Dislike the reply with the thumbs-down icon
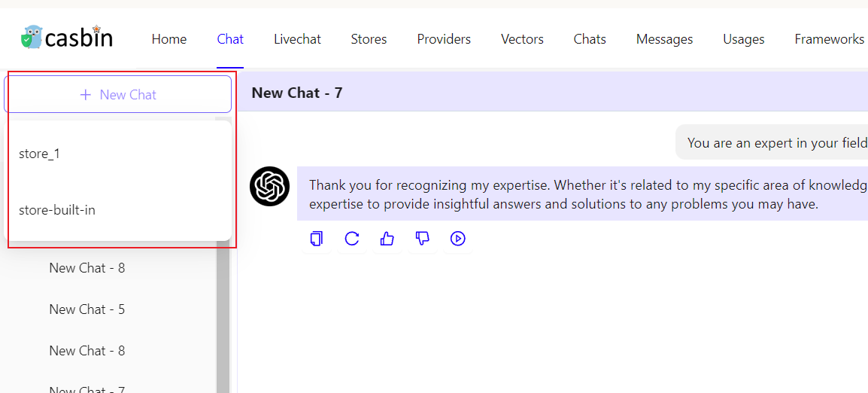This screenshot has height=393, width=868. [x=423, y=239]
